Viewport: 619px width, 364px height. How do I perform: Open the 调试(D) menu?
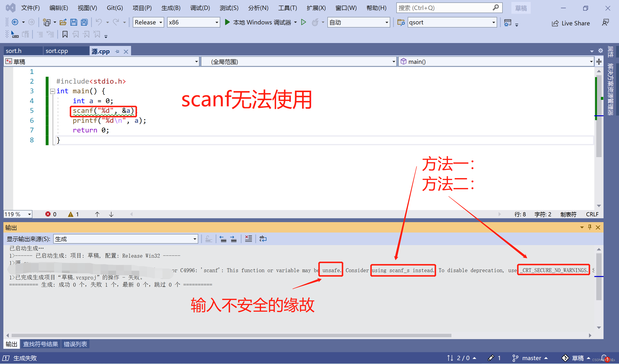tap(200, 8)
